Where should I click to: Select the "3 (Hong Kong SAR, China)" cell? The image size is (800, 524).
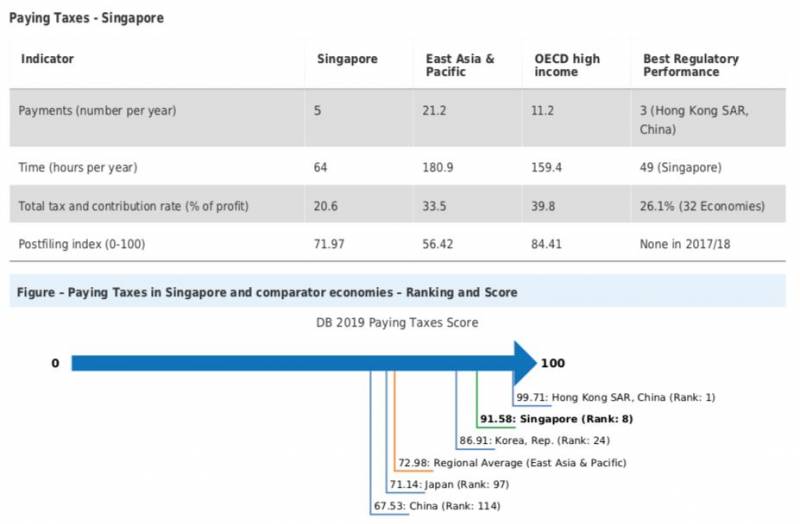693,120
